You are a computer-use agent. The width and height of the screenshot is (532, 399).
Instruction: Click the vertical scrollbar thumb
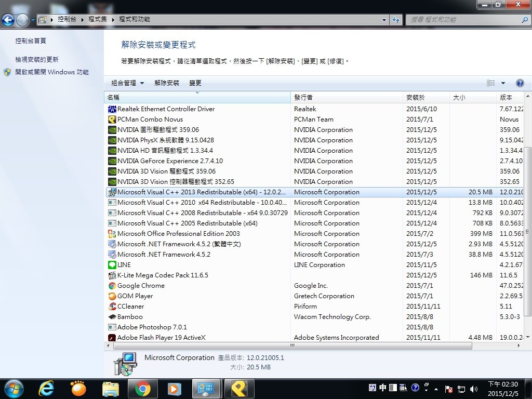point(528,232)
